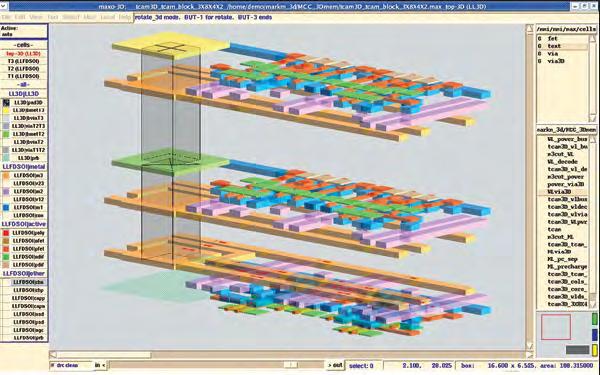
Task: Click the '# drc clean' command field
Action: [x=71, y=365]
